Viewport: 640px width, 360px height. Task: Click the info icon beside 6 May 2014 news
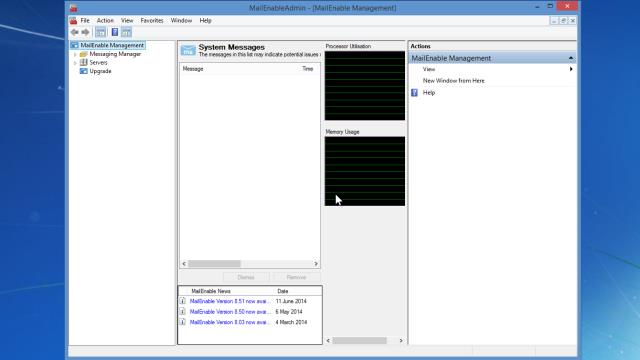point(182,311)
